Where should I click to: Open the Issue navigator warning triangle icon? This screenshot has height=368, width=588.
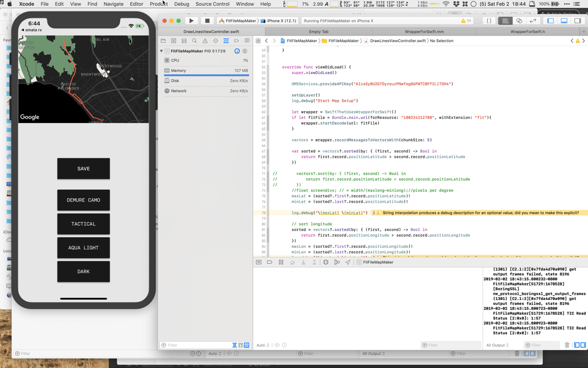tap(205, 41)
